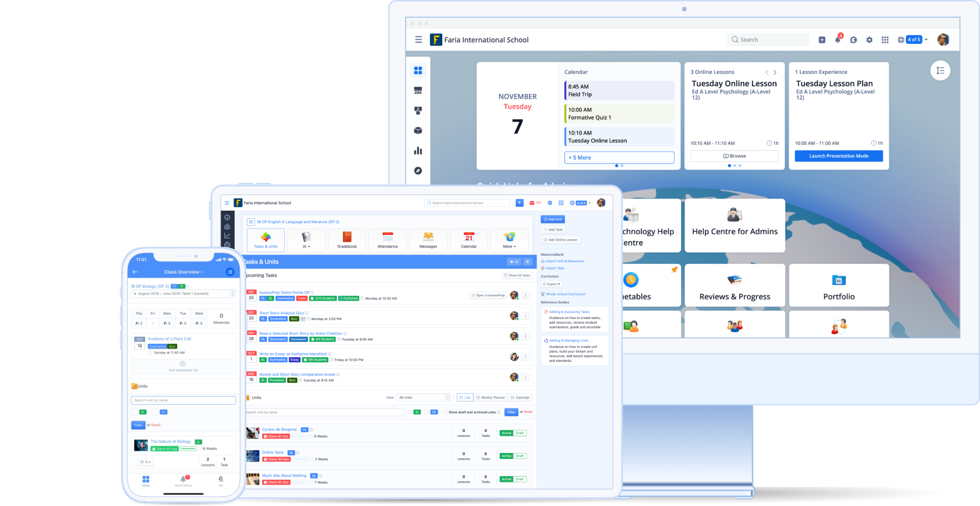The image size is (980, 506).
Task: Switch units view to Calendar
Action: 521,397
